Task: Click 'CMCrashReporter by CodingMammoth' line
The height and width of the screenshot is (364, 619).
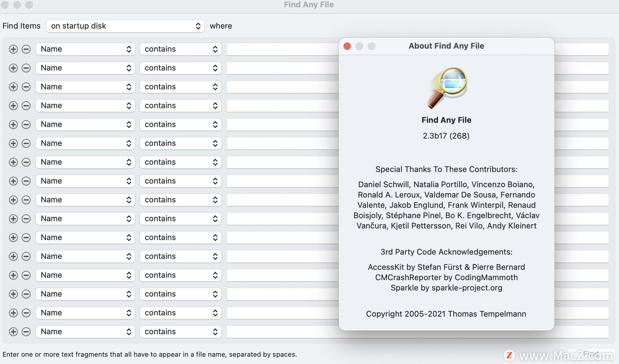Action: tap(447, 277)
